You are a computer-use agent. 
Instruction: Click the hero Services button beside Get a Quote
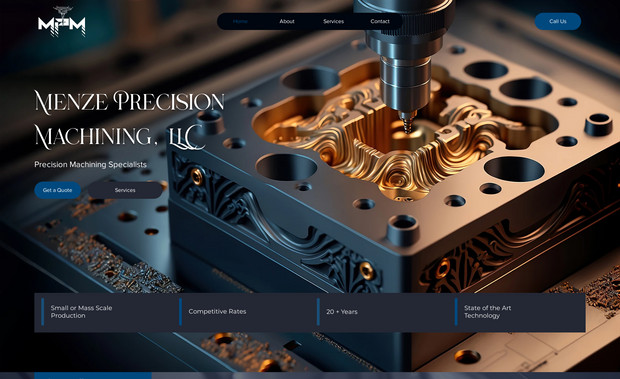point(125,190)
